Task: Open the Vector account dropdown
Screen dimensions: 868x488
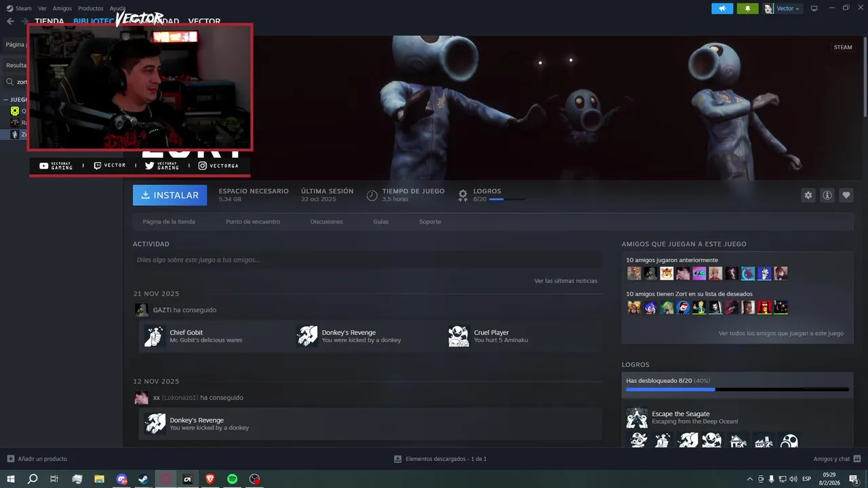Action: (x=782, y=8)
